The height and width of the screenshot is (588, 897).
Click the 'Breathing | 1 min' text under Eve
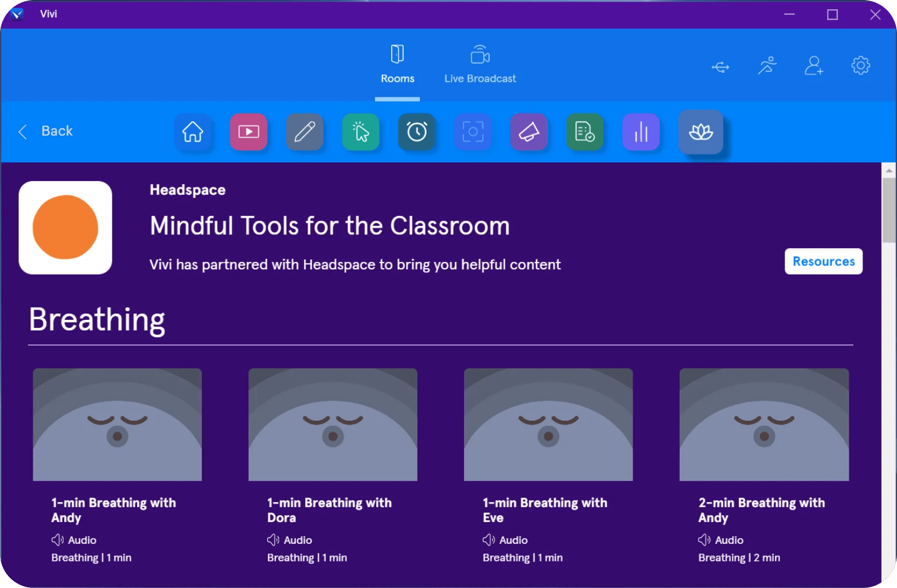[522, 558]
